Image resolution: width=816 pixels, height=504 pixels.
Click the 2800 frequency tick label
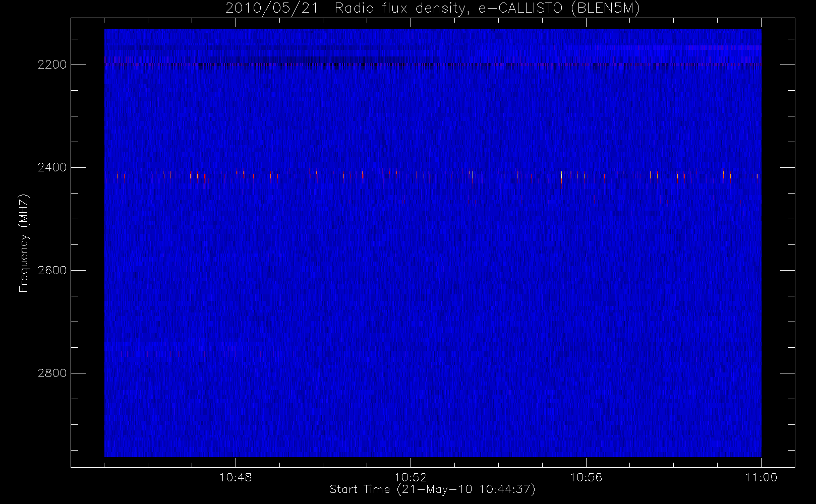click(x=52, y=373)
